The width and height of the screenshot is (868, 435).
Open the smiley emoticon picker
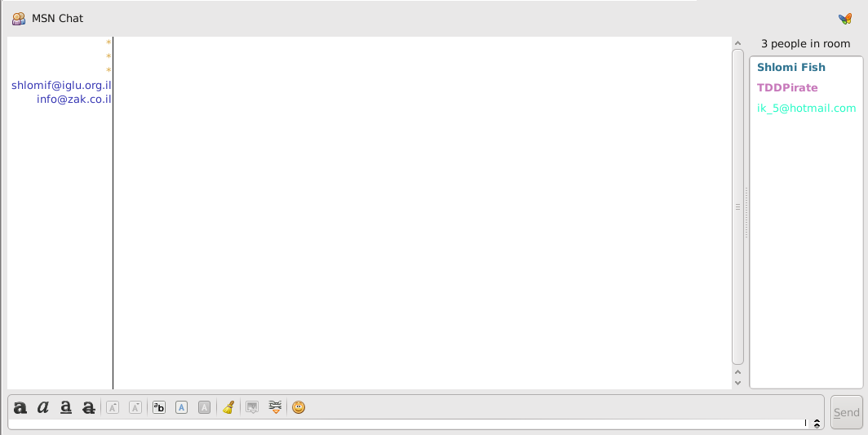pos(299,407)
